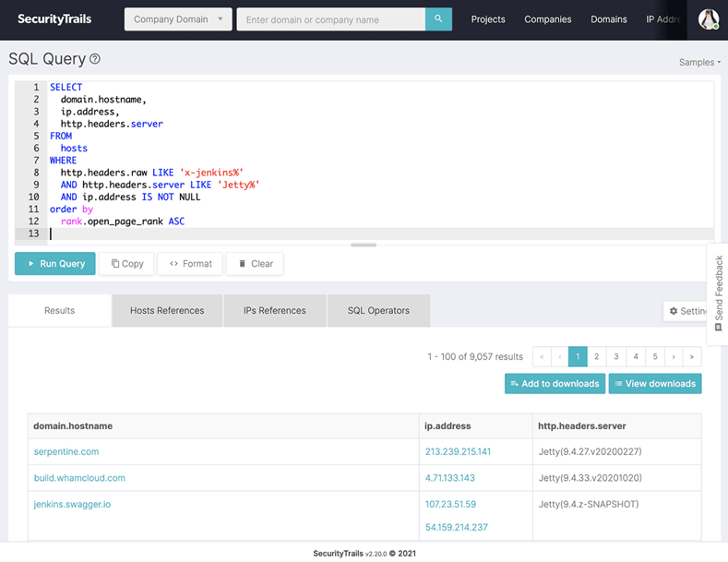Open IP address 213.239.215.141
Image resolution: width=728 pixels, height=562 pixels.
[x=458, y=451]
